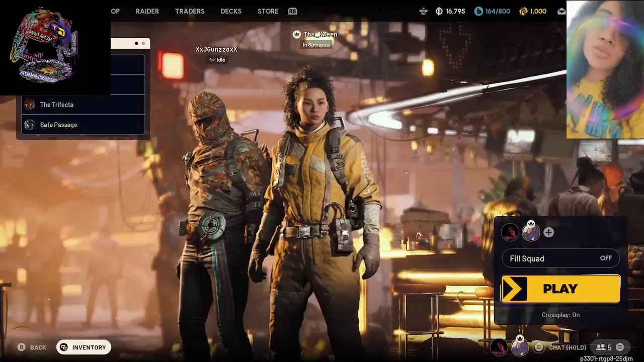Click the raider token icon before coin balance
Viewport: 644px width, 362px height.
424,11
